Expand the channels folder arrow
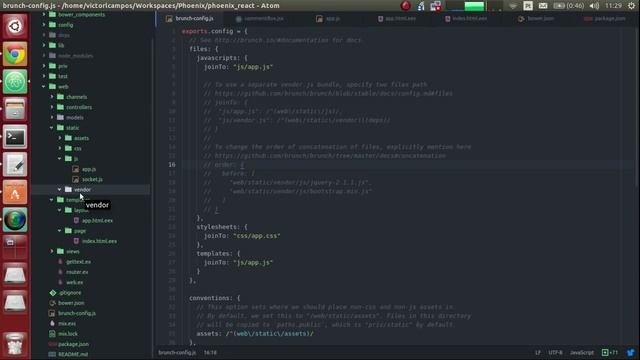The width and height of the screenshot is (640, 360). coord(52,97)
